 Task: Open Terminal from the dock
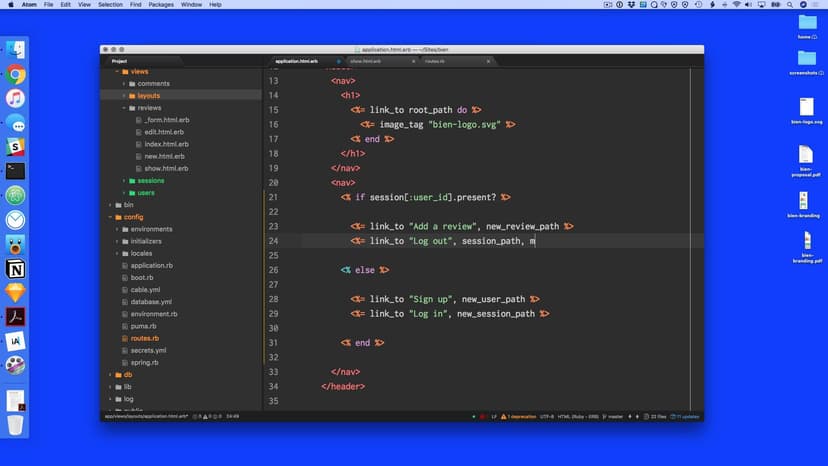(x=16, y=171)
